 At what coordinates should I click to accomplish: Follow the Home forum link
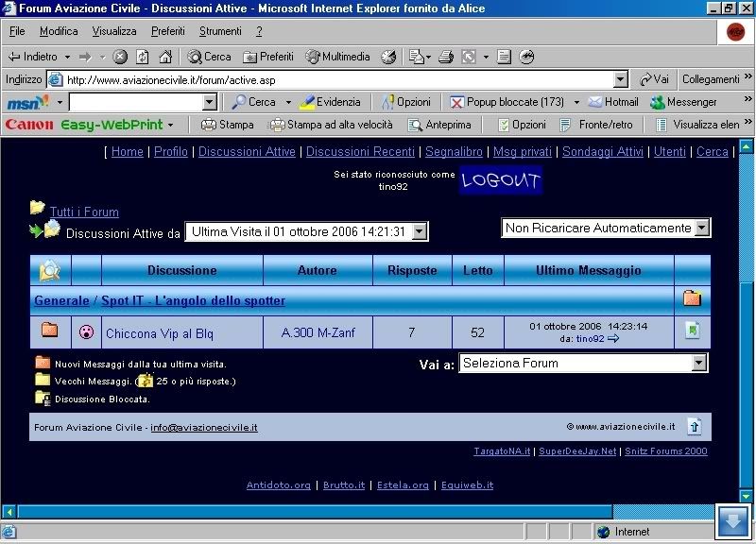128,151
